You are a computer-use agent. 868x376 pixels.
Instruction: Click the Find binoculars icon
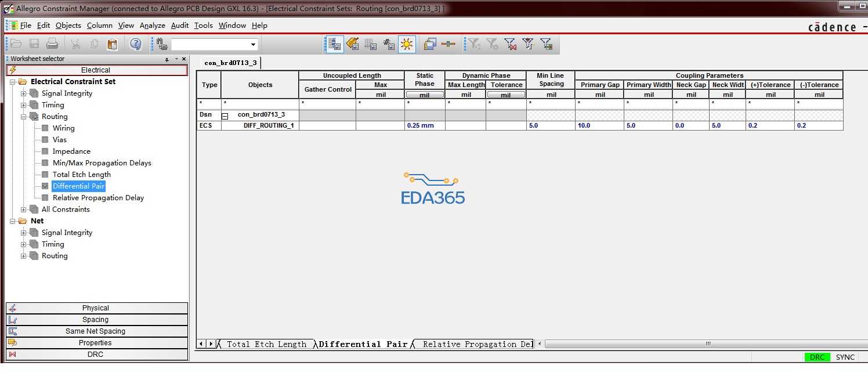pos(162,44)
